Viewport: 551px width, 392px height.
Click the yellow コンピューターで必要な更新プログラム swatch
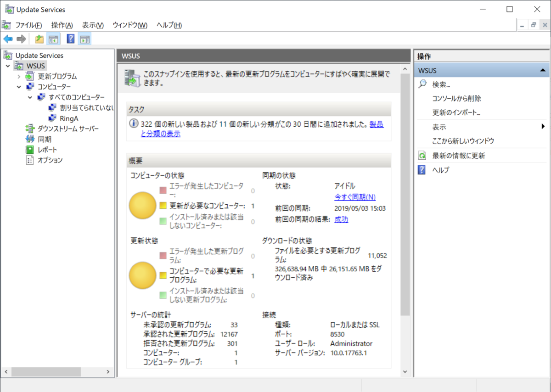pyautogui.click(x=163, y=276)
